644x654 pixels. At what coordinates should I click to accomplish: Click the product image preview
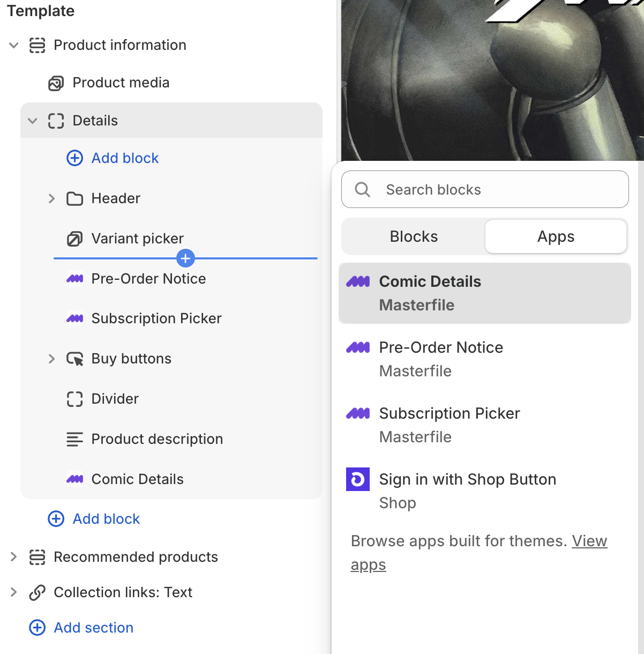(x=492, y=80)
